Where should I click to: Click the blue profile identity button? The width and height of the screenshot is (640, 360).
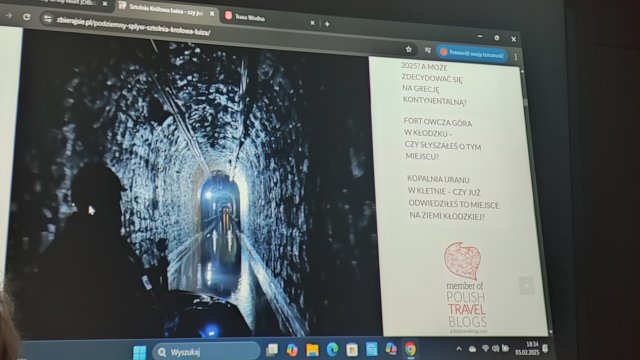click(x=472, y=53)
